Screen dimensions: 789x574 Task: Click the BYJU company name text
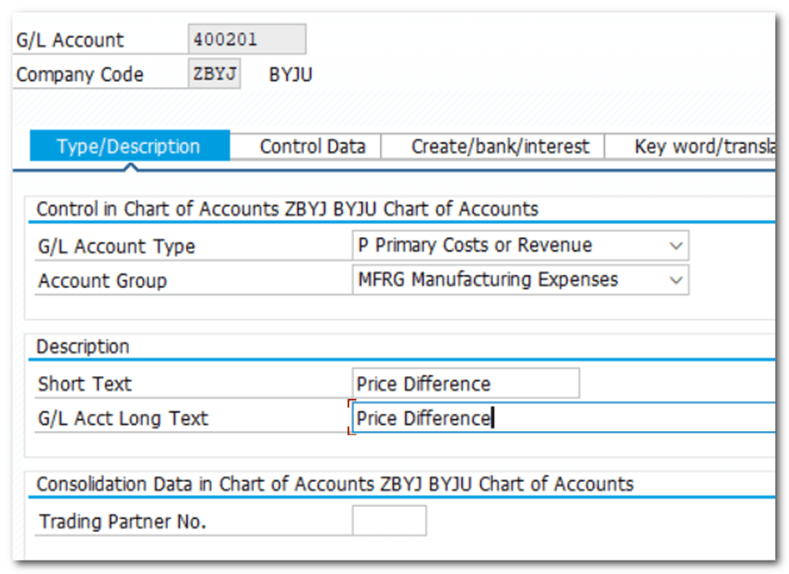pyautogui.click(x=290, y=74)
